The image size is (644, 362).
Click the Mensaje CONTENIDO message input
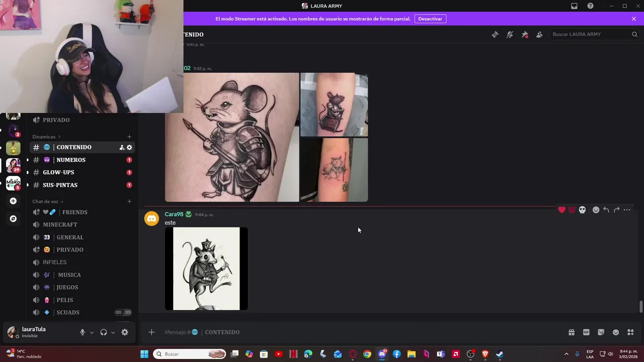(362, 332)
